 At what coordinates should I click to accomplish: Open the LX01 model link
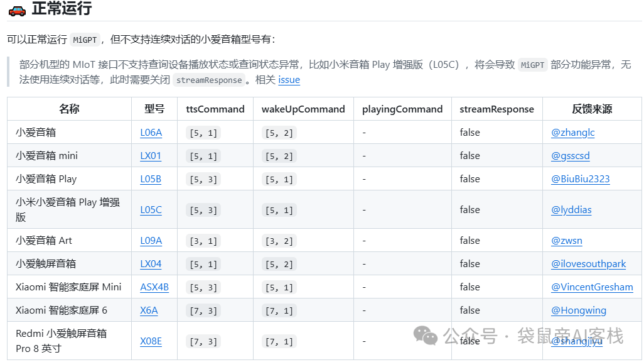151,156
